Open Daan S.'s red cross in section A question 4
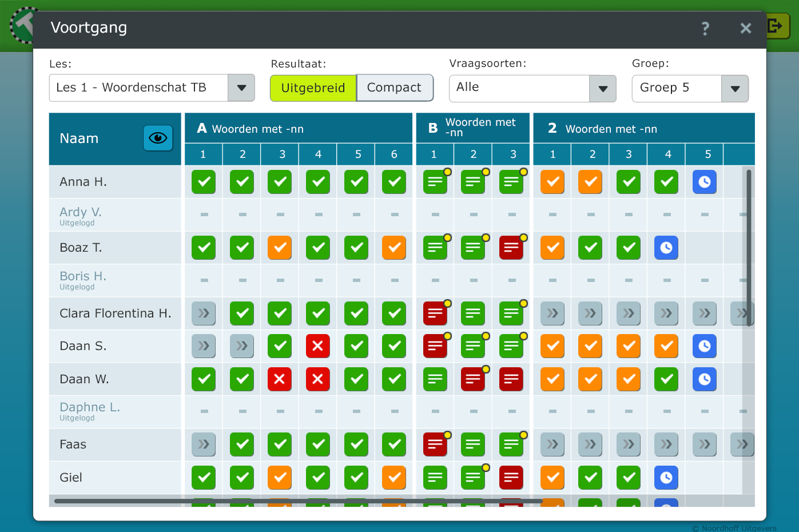 click(318, 346)
